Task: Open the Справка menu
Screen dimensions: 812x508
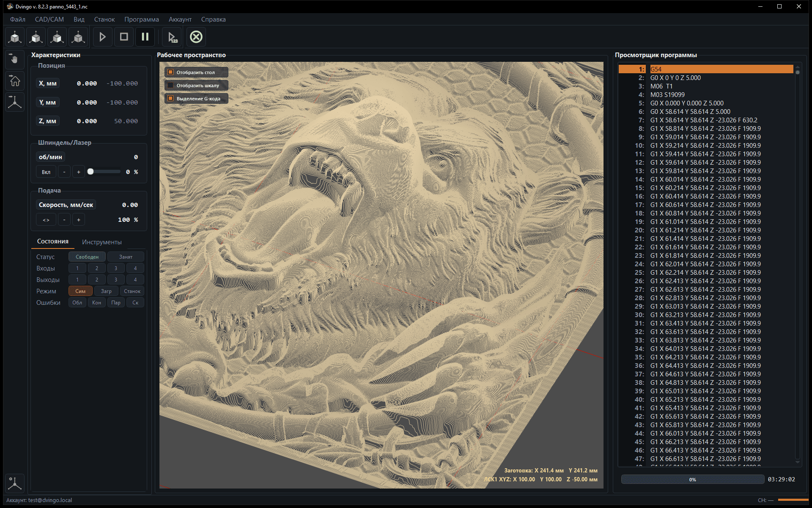Action: (213, 19)
